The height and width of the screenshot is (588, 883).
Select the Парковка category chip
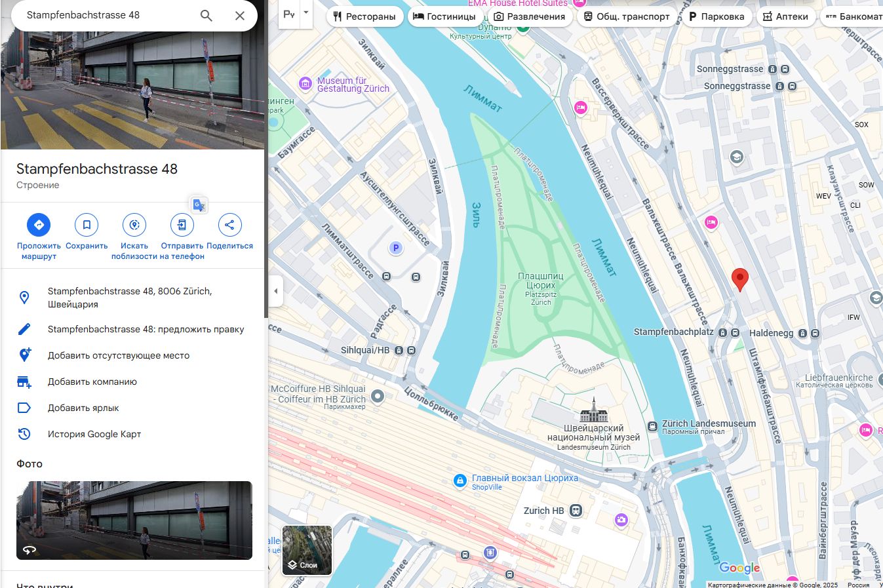coord(717,16)
